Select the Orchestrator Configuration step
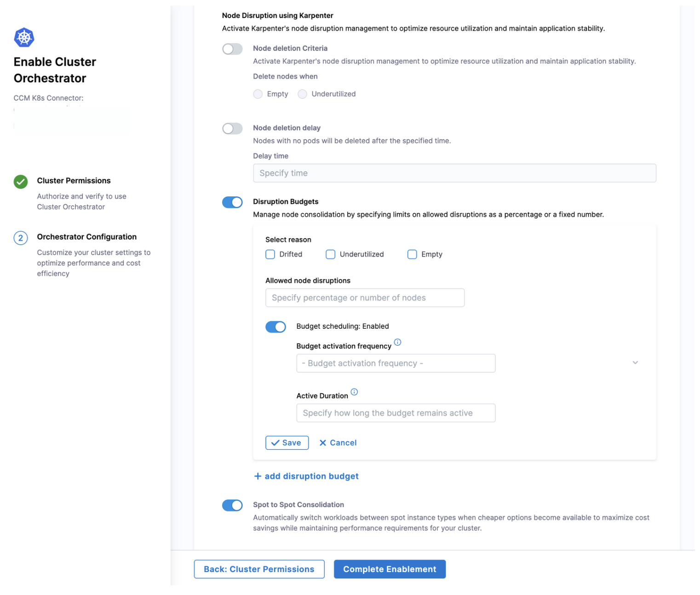 pos(86,237)
